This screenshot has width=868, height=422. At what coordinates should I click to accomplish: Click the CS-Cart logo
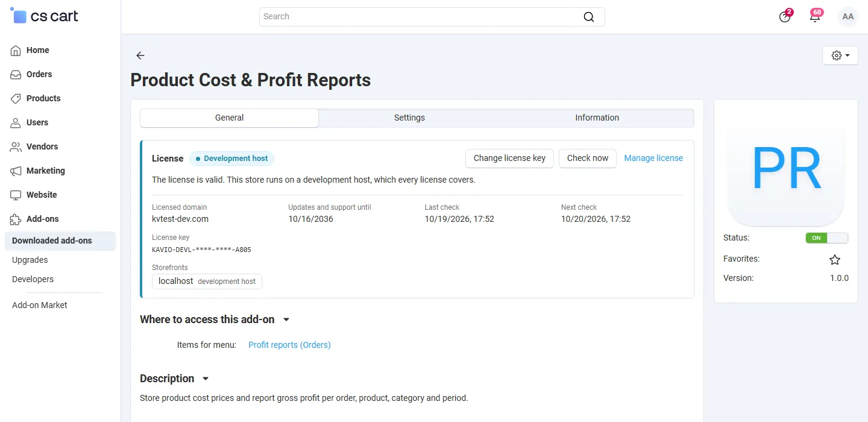click(x=45, y=16)
